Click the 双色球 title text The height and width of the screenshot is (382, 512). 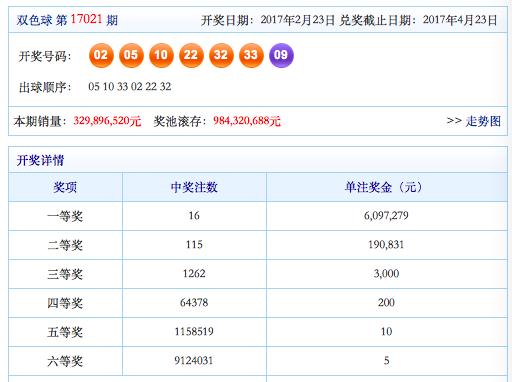[x=34, y=20]
